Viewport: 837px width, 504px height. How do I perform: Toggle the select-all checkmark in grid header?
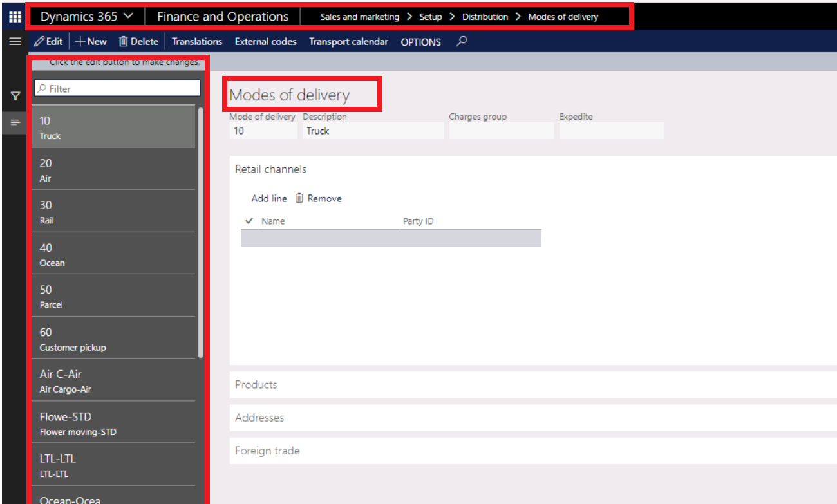250,221
